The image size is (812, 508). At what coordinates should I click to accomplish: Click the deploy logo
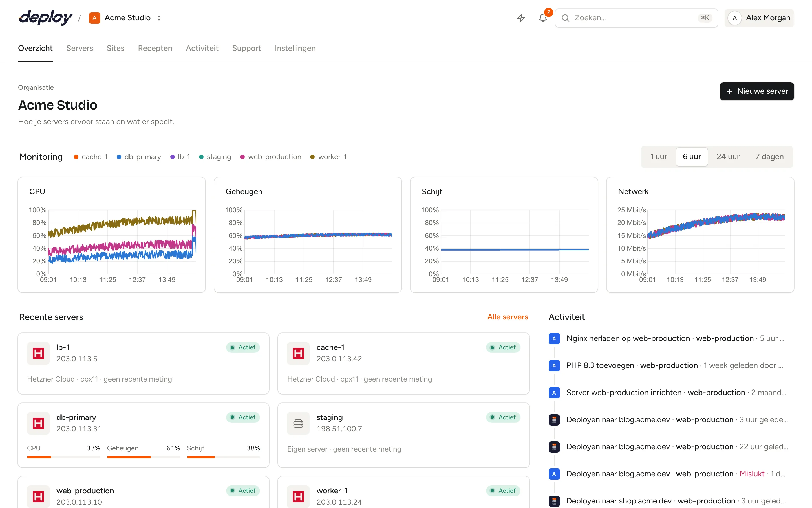(x=46, y=18)
